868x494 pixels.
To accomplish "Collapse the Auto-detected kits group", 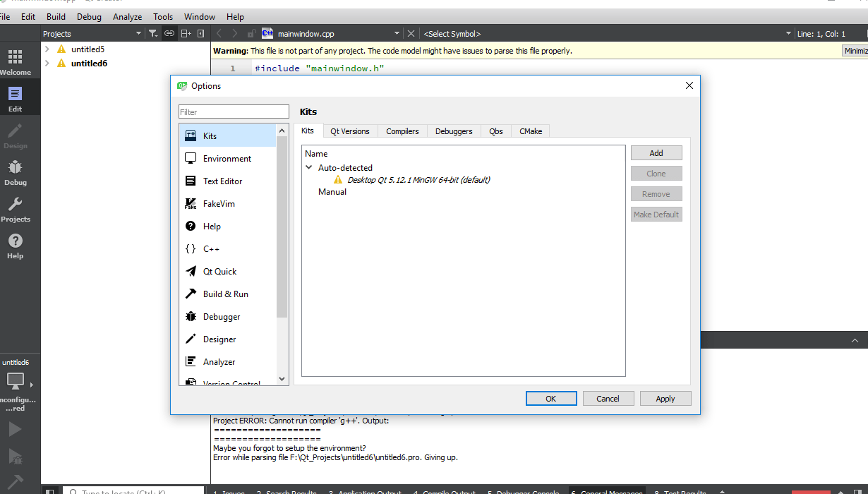I will (x=308, y=167).
